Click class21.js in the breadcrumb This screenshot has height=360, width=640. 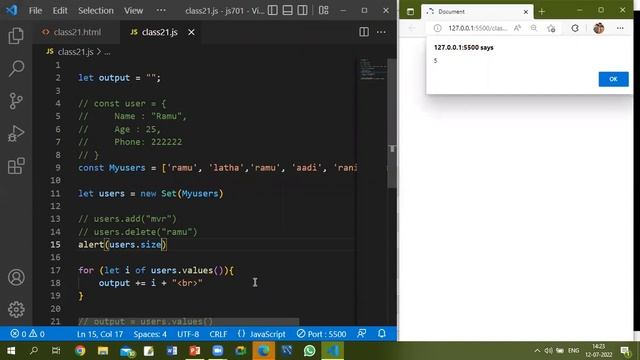76,52
